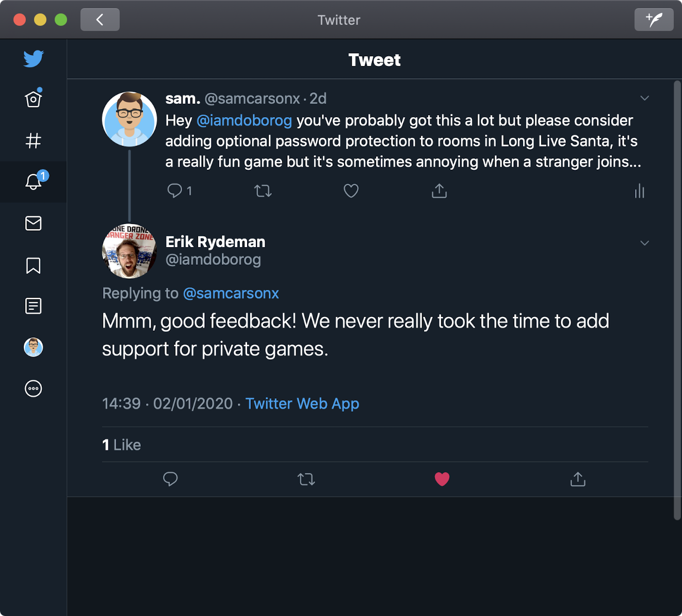Viewport: 682px width, 616px height.
Task: Open the Explore hashtag icon
Action: (x=34, y=140)
